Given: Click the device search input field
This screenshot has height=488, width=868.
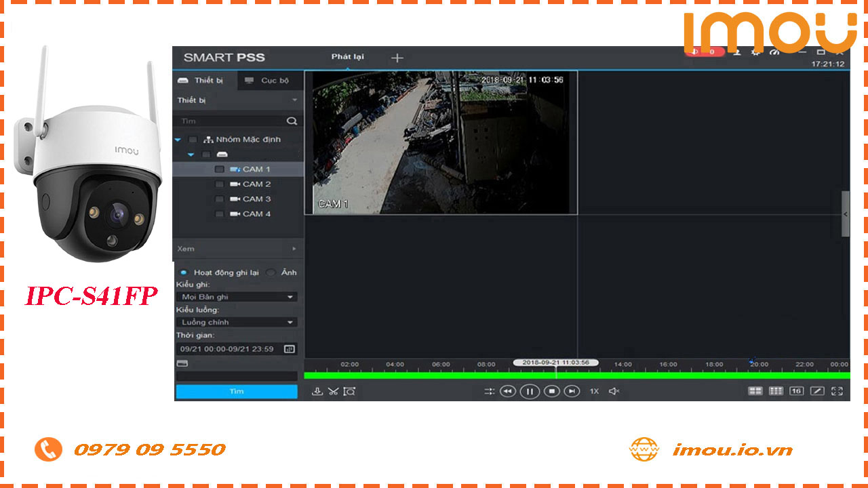Looking at the screenshot, I should 231,121.
